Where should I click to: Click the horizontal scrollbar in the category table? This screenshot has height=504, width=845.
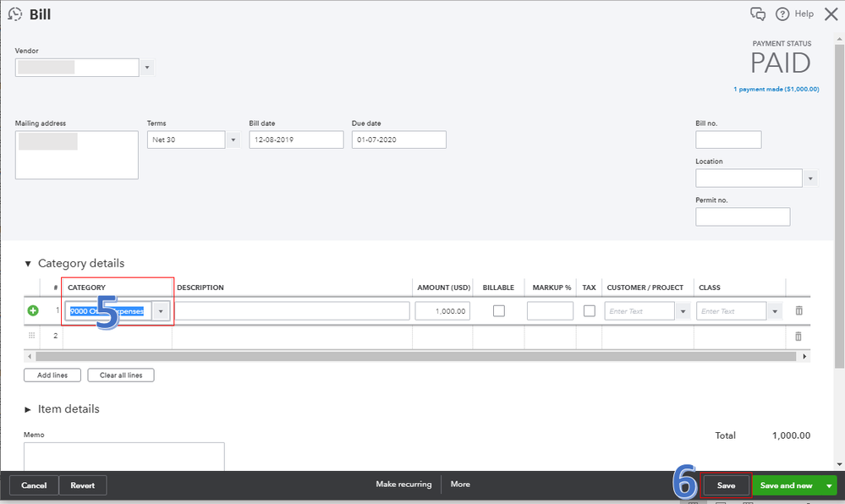click(415, 356)
